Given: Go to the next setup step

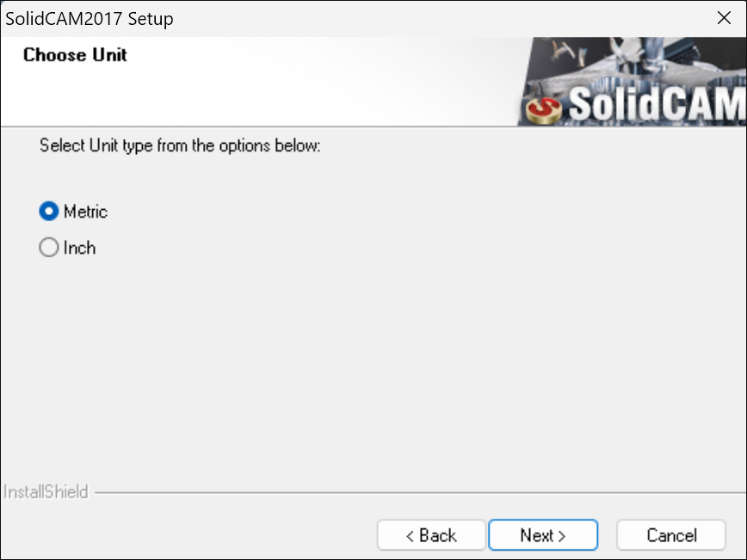Looking at the screenshot, I should click(543, 535).
